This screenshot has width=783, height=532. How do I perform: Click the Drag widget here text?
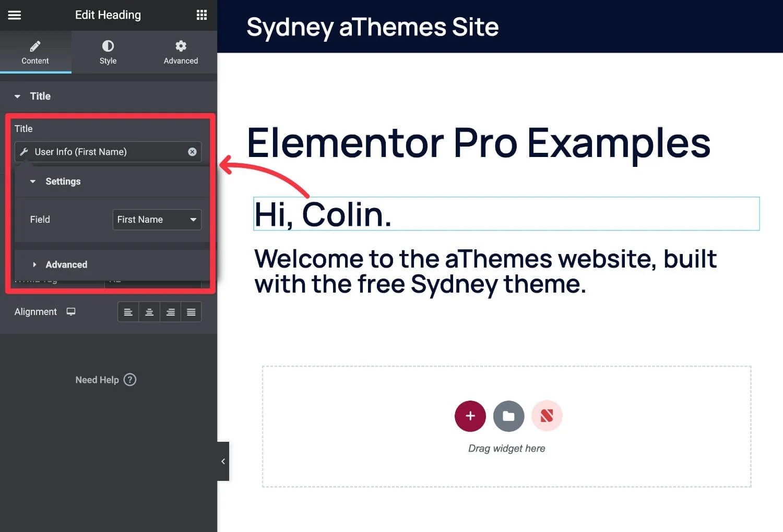click(506, 449)
